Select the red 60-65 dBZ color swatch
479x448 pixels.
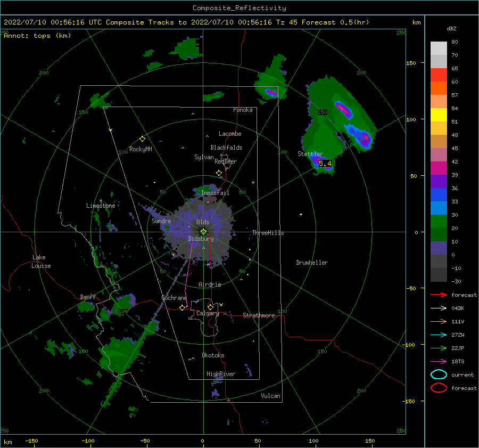pyautogui.click(x=439, y=75)
